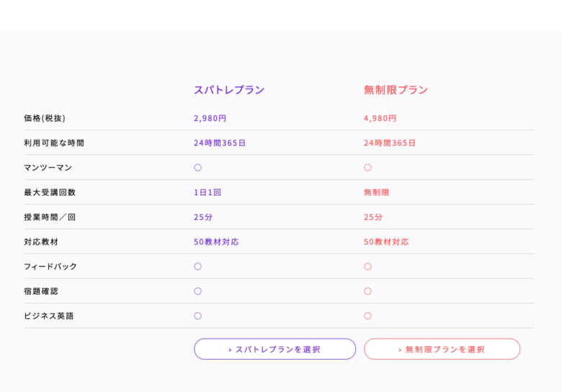Click the red 無制限プラン column heading
562x392 pixels.
tap(396, 89)
